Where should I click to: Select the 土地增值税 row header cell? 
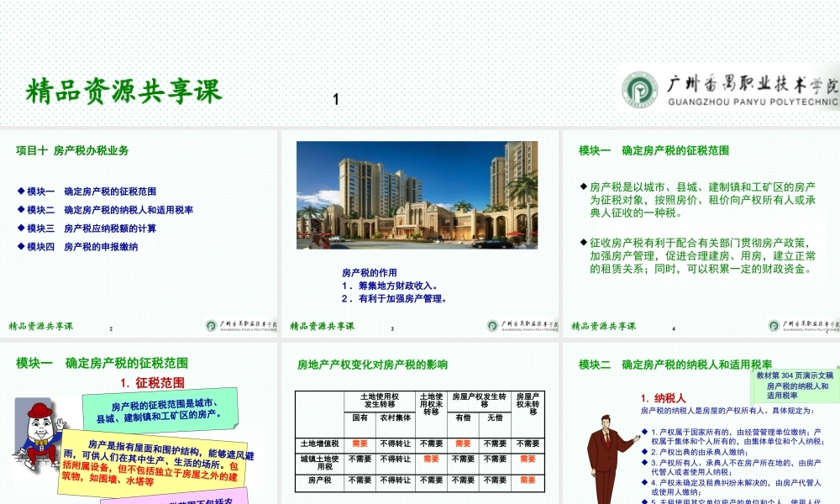coord(321,444)
